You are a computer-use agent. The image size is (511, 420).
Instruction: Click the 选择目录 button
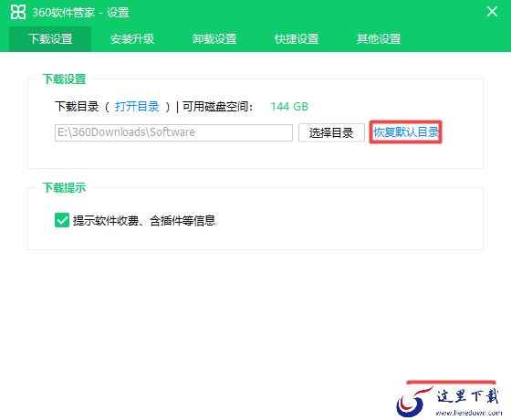point(331,132)
